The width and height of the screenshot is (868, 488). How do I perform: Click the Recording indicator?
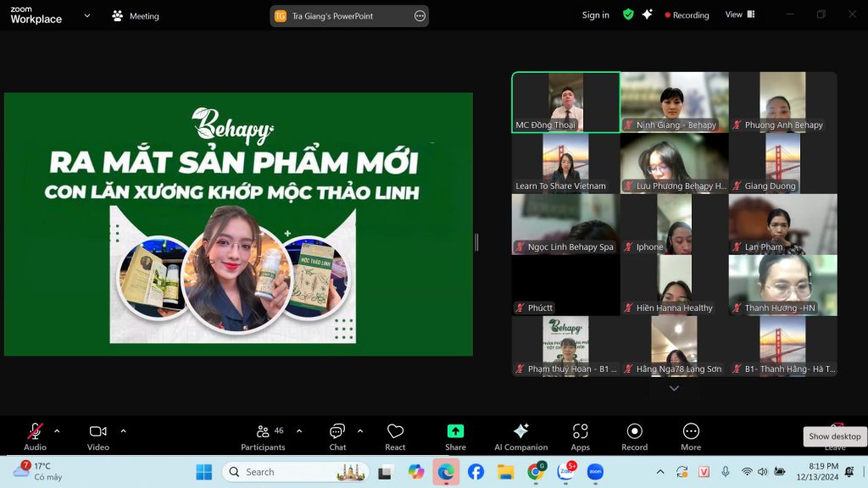687,15
